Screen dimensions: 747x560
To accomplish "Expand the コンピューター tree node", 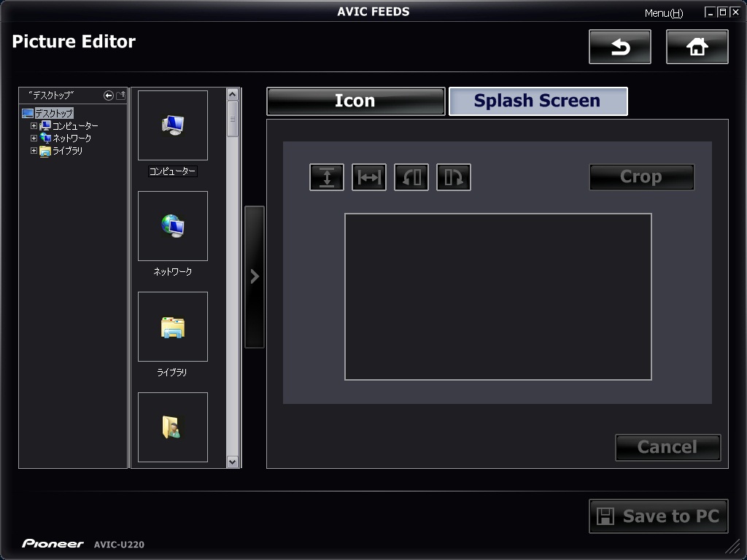I will coord(34,126).
